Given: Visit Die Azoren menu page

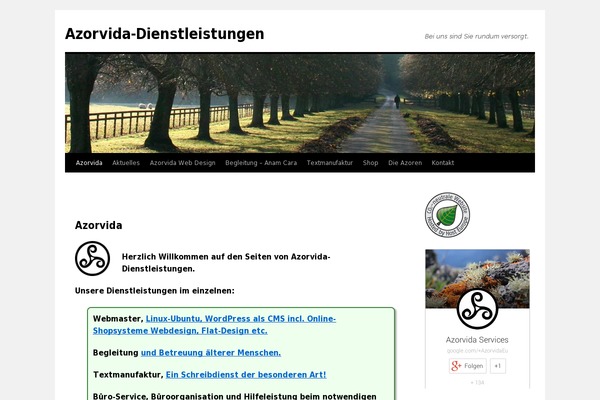Looking at the screenshot, I should 405,163.
